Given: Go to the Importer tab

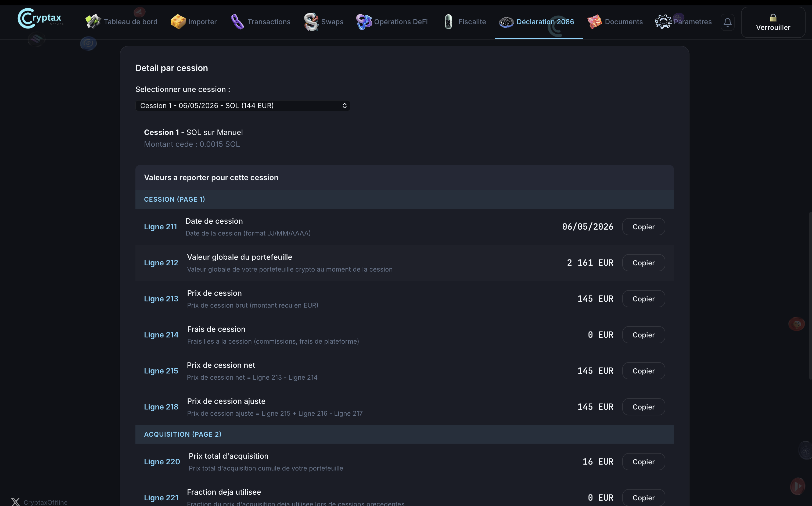Looking at the screenshot, I should [194, 22].
